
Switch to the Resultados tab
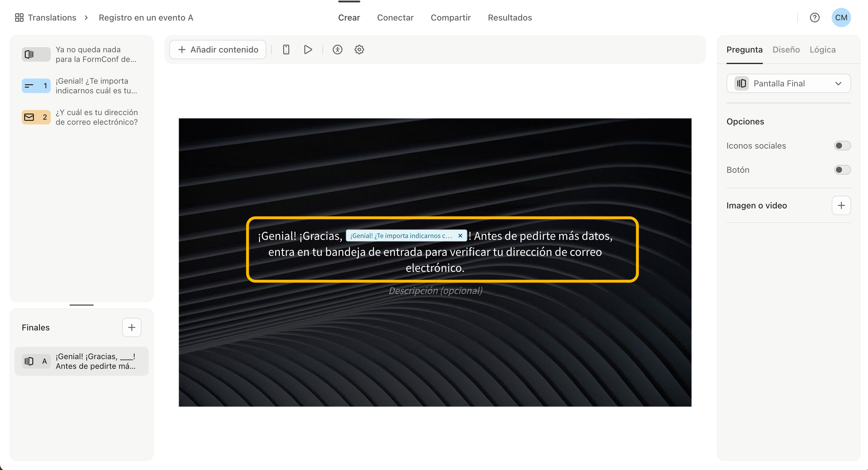[510, 18]
